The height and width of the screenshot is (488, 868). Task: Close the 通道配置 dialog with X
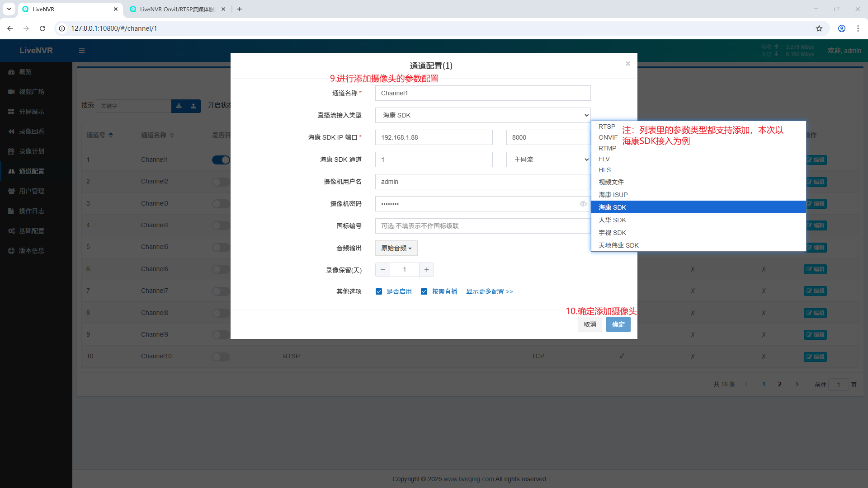(627, 64)
